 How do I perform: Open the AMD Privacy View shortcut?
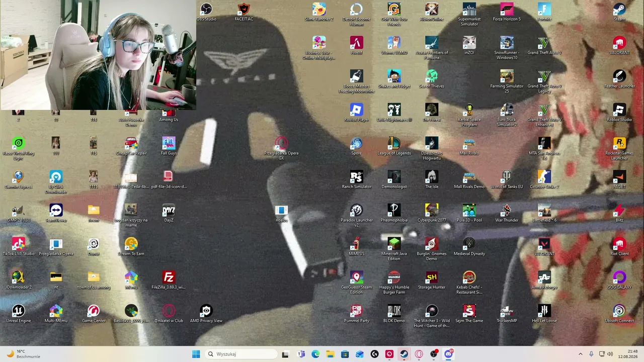click(x=206, y=314)
